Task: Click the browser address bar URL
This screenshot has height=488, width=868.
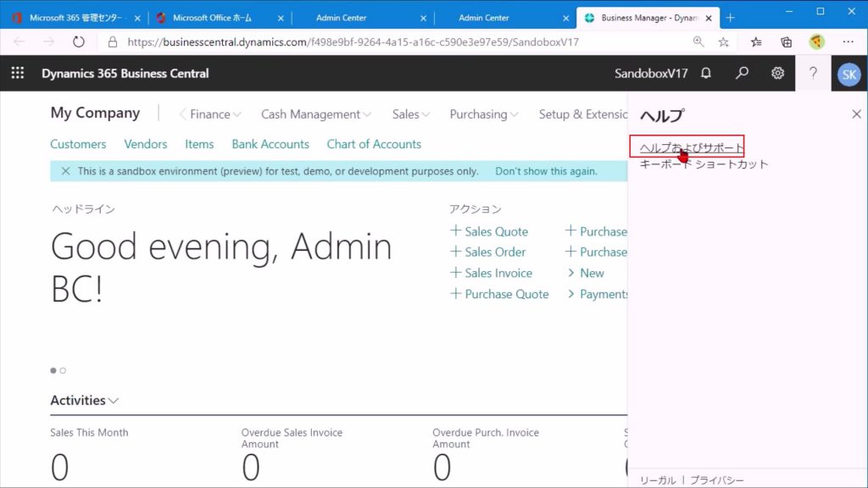Action: pos(353,42)
